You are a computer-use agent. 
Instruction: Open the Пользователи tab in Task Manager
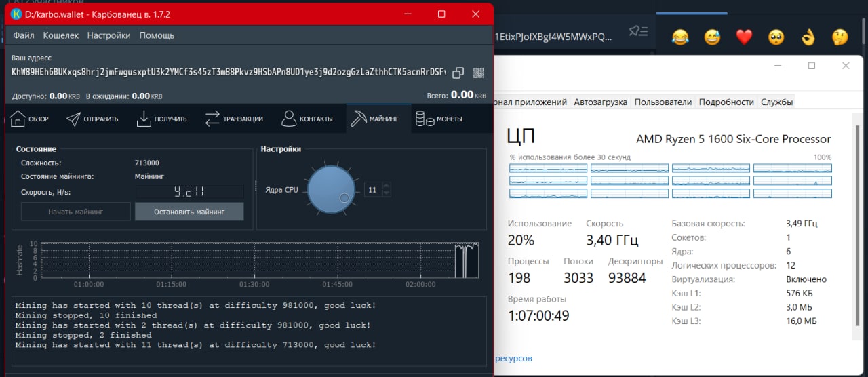click(663, 102)
